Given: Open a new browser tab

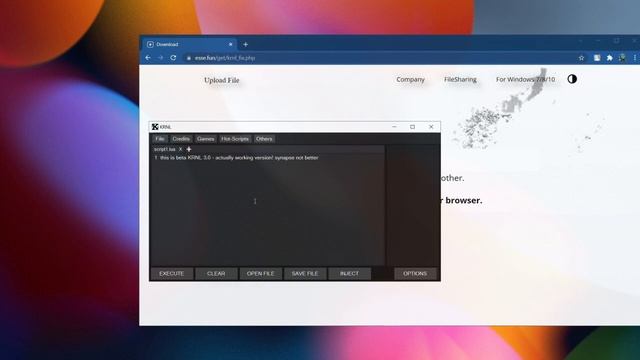Looking at the screenshot, I should tap(245, 44).
